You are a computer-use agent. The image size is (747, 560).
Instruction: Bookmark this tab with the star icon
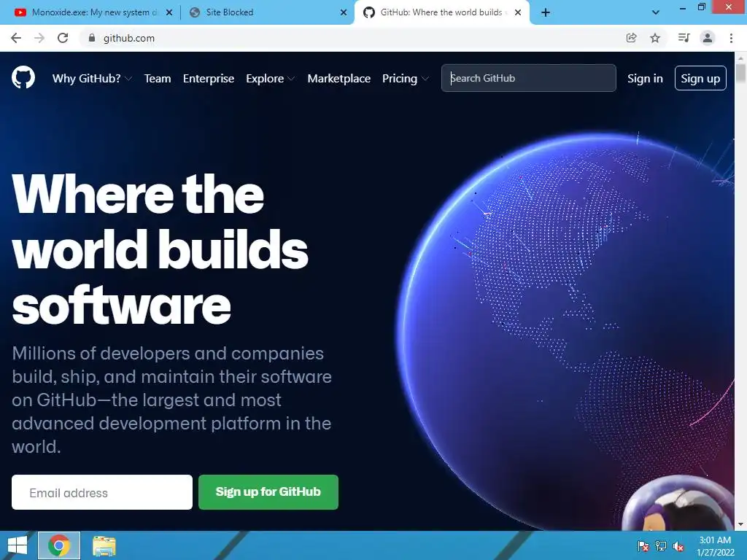click(x=655, y=38)
